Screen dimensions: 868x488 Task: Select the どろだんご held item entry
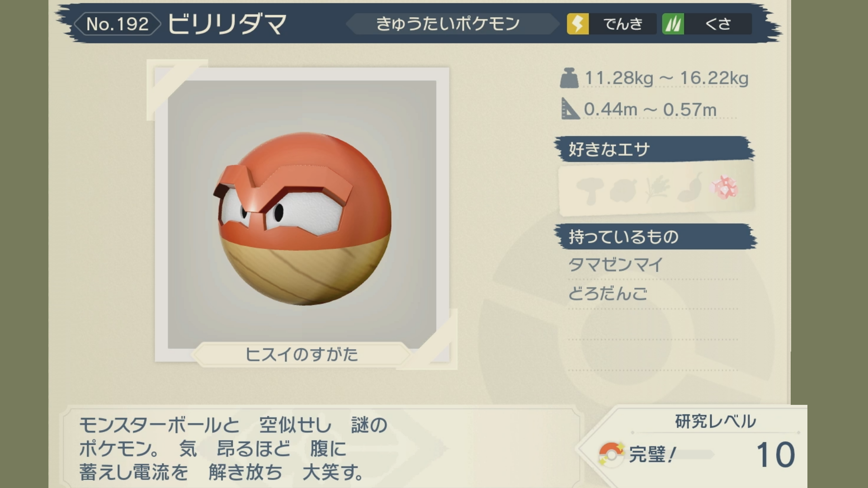coord(608,294)
